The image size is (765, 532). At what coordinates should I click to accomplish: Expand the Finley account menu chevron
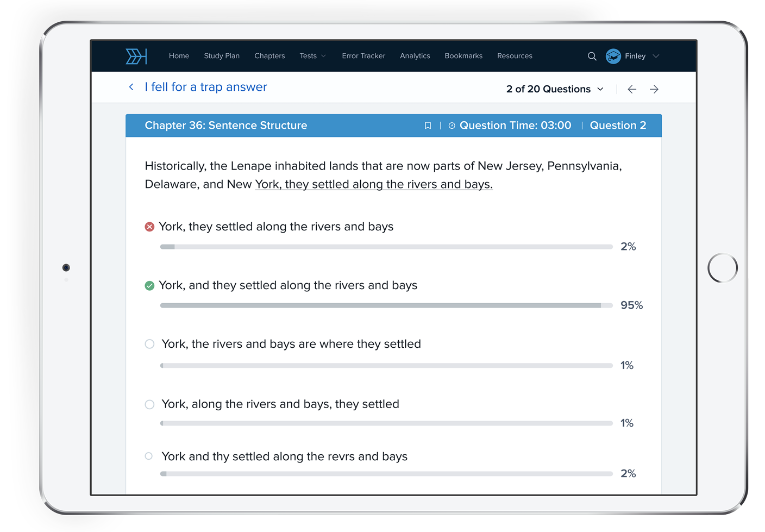(x=656, y=56)
